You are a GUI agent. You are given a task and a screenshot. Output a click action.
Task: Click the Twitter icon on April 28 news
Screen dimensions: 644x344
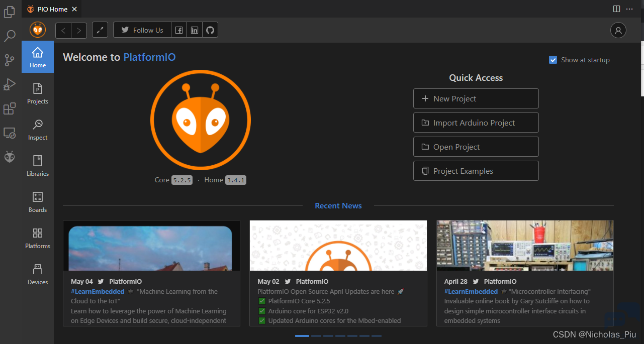(x=476, y=282)
